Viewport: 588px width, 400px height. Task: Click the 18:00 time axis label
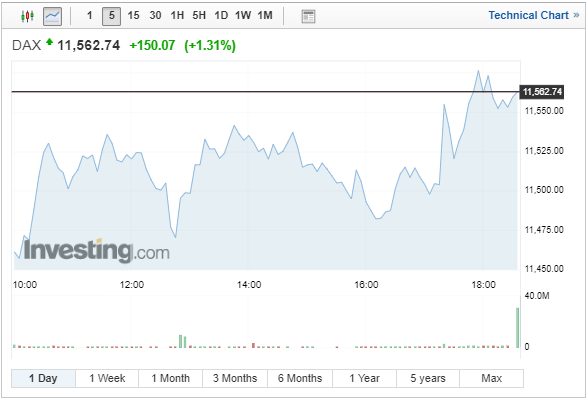[x=484, y=285]
